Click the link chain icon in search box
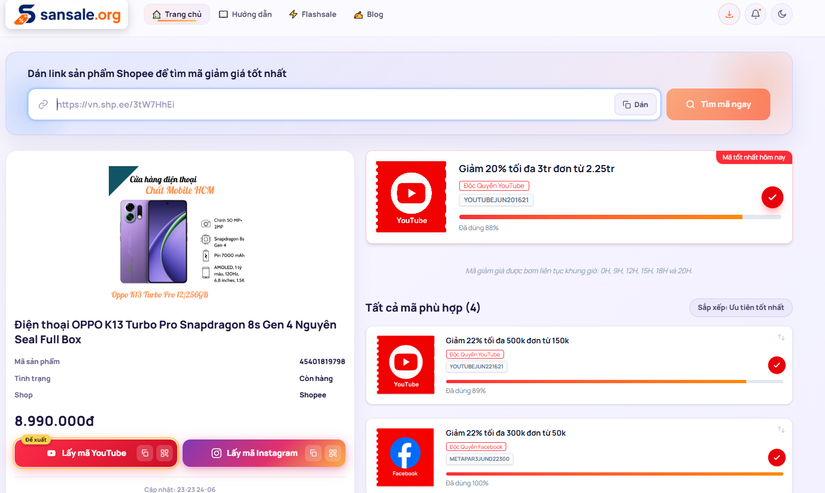825x493 pixels. [x=43, y=104]
